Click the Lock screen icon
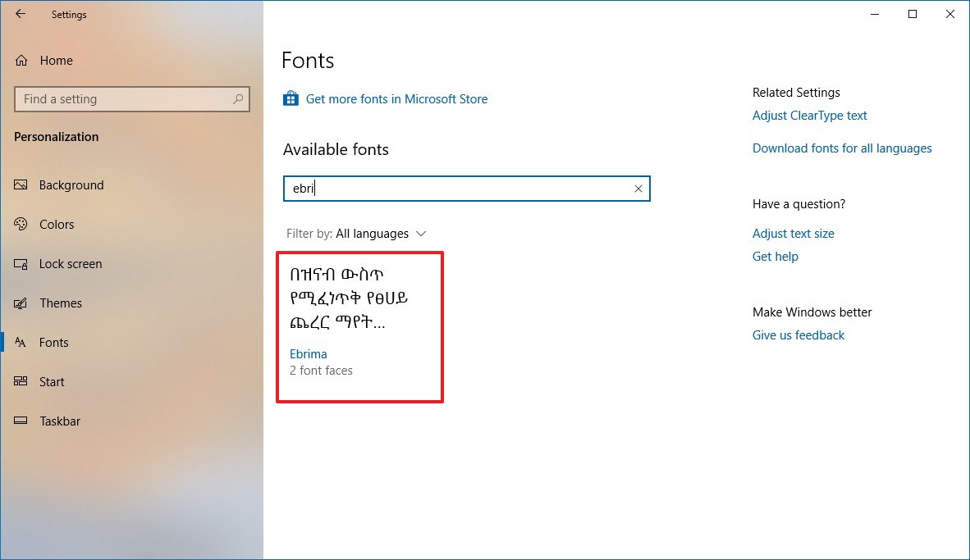The image size is (970, 560). [21, 264]
